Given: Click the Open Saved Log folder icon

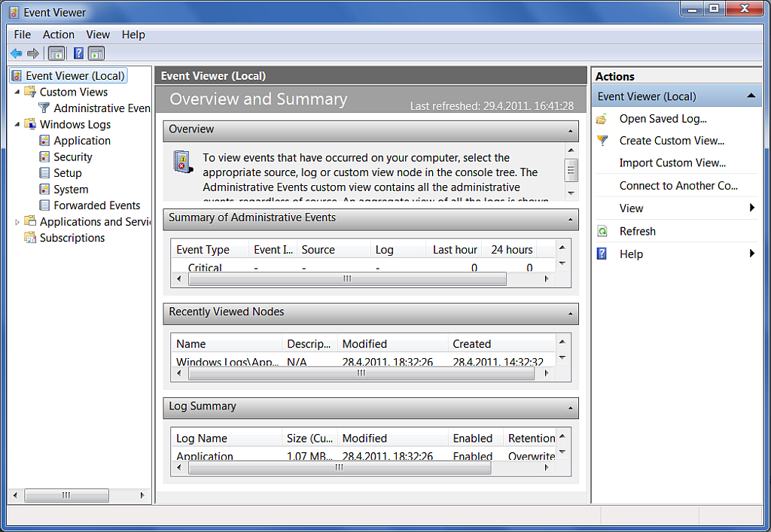Looking at the screenshot, I should 602,119.
